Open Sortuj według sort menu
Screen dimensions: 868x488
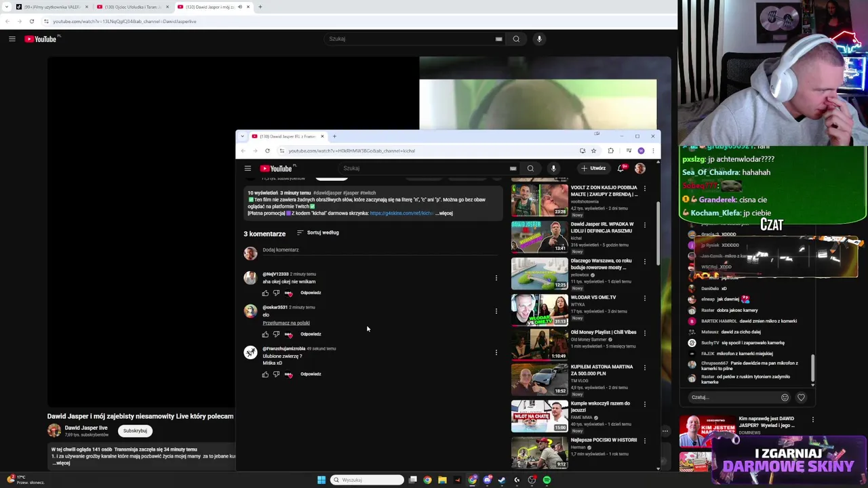[x=318, y=232]
